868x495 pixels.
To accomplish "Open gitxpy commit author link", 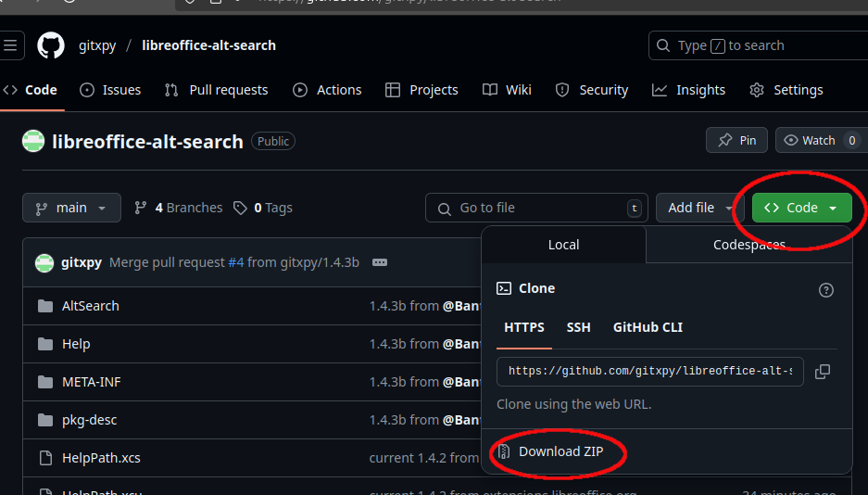I will pyautogui.click(x=82, y=262).
